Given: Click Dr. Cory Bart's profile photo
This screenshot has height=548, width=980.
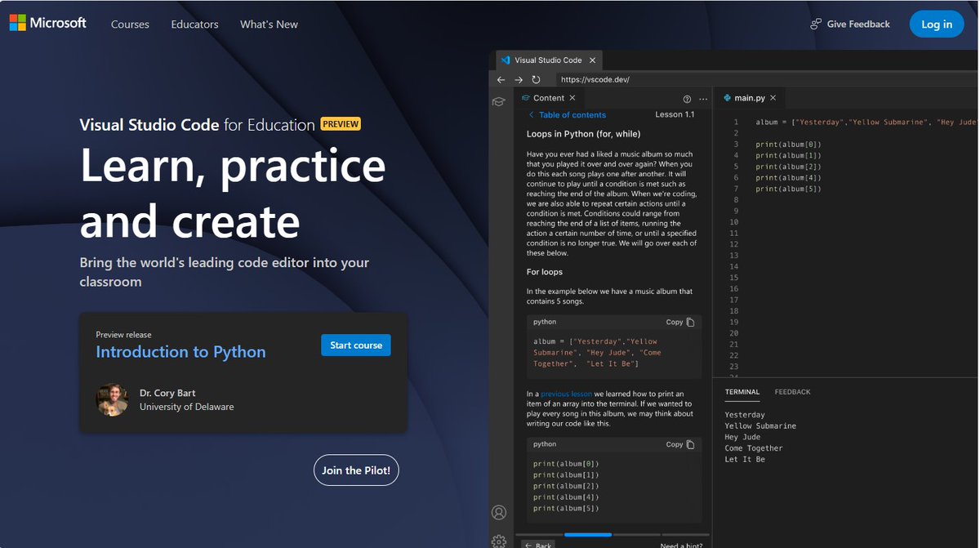Looking at the screenshot, I should 112,400.
